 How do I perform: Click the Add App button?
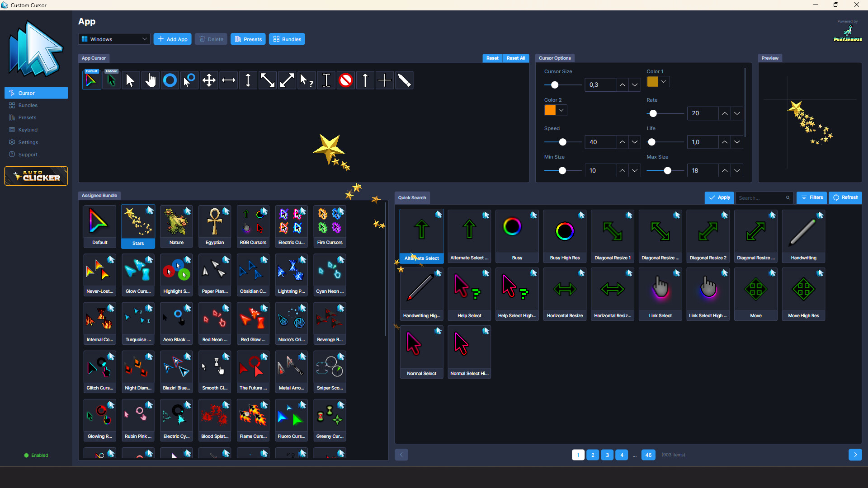172,39
